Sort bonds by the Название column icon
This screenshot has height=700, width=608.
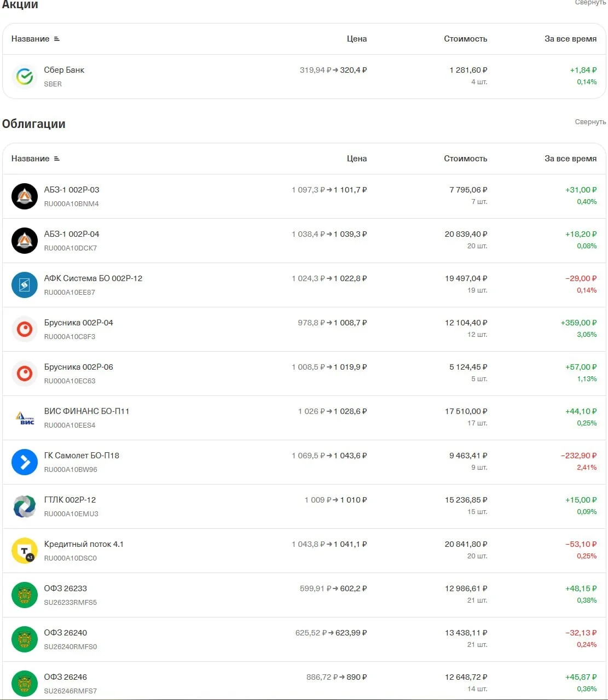pyautogui.click(x=57, y=159)
